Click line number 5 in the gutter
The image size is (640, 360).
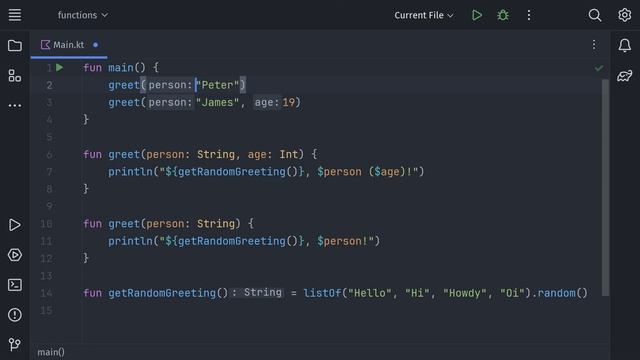pos(49,137)
